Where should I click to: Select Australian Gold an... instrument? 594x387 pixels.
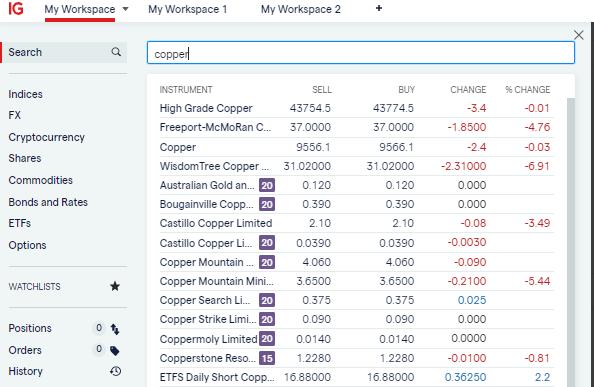point(207,185)
